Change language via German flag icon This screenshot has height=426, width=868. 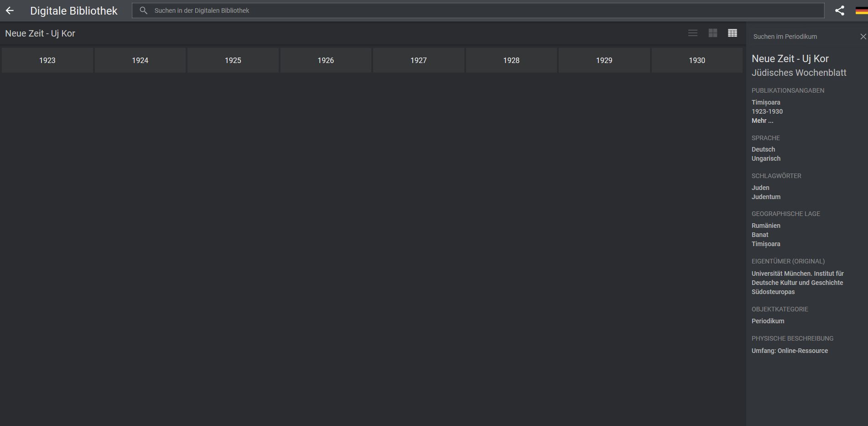(861, 11)
